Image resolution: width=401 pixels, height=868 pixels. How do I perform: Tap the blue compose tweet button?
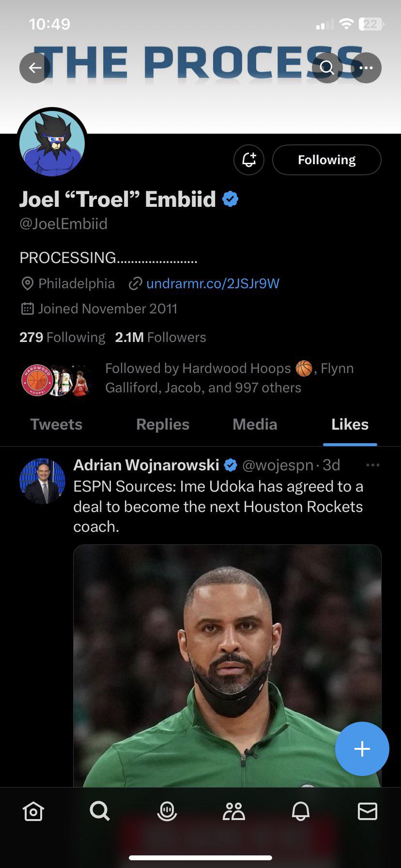pyautogui.click(x=362, y=749)
